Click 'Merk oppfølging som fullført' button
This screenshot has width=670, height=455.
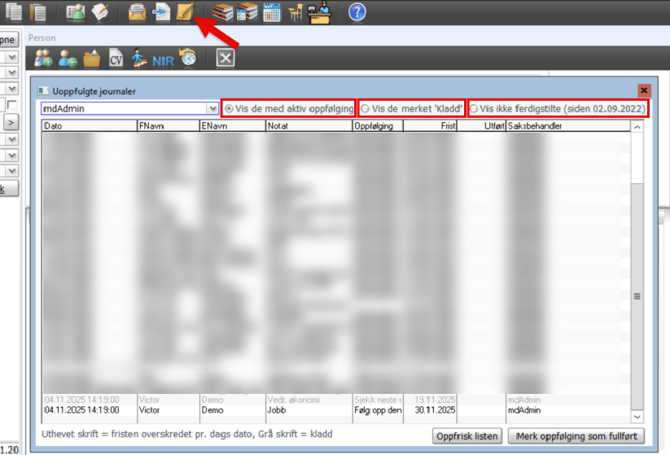click(x=576, y=437)
